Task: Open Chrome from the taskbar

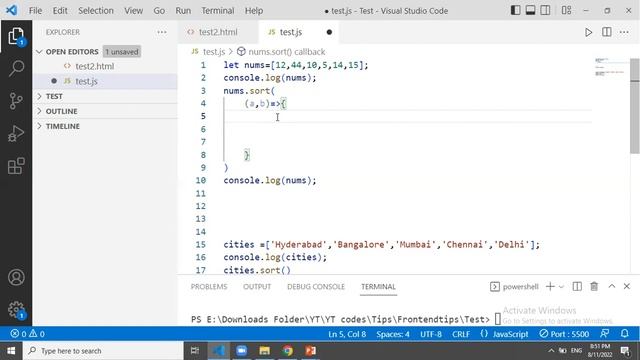Action: tap(287, 351)
